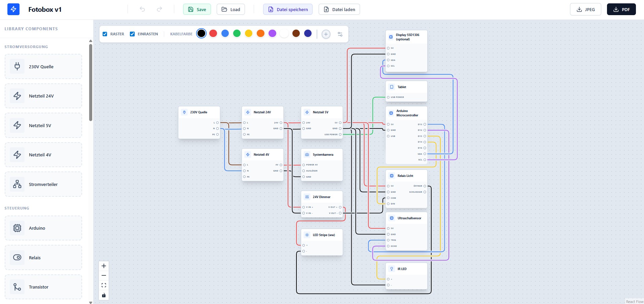Export diagram as PDF
This screenshot has width=644, height=304.
pos(621,9)
